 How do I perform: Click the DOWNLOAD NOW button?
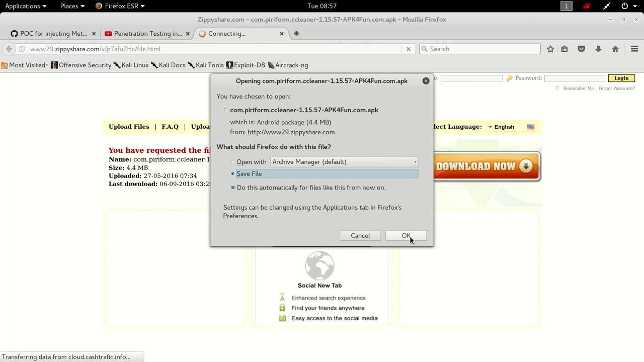coord(487,166)
